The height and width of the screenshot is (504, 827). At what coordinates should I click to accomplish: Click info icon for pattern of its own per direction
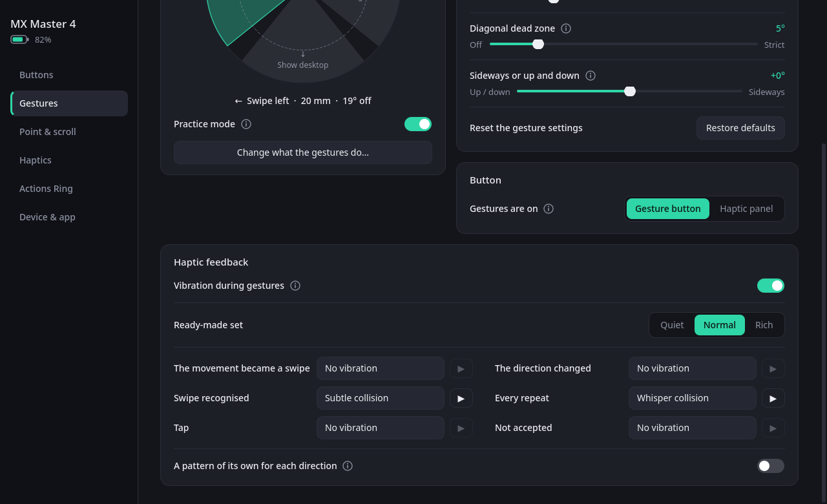coord(348,466)
